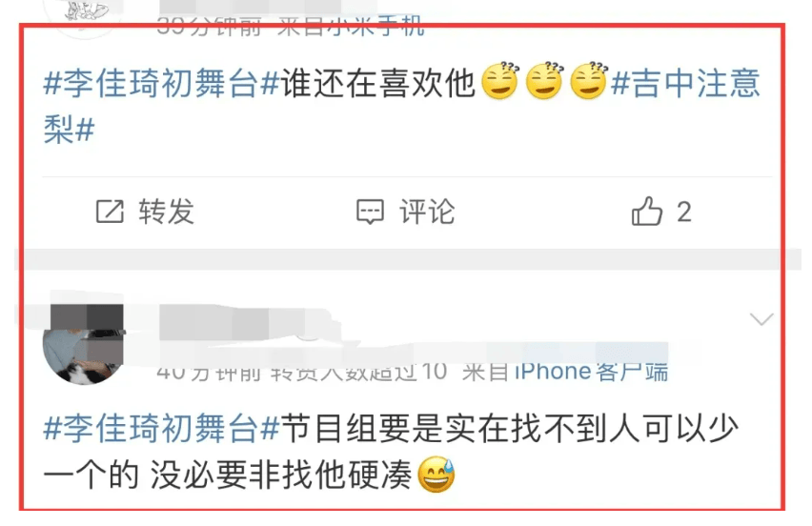The image size is (812, 526).
Task: Click the 转发 label text
Action: click(166, 212)
